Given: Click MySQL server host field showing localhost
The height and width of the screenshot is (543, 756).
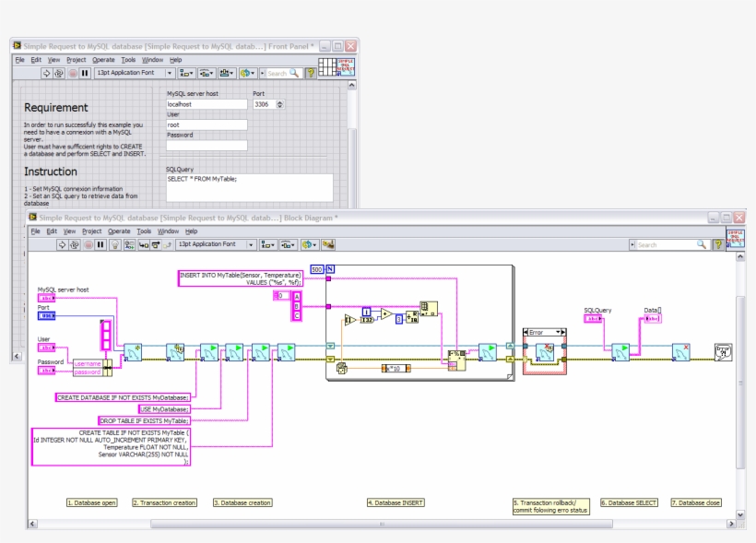Looking at the screenshot, I should (207, 104).
